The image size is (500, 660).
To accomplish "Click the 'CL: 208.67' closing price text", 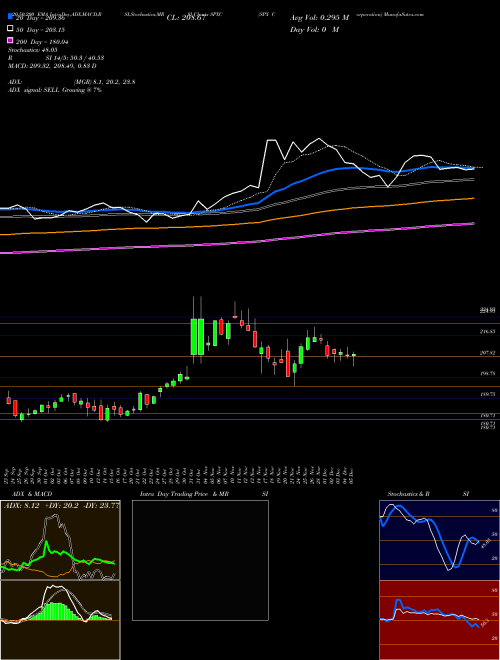I will [186, 18].
